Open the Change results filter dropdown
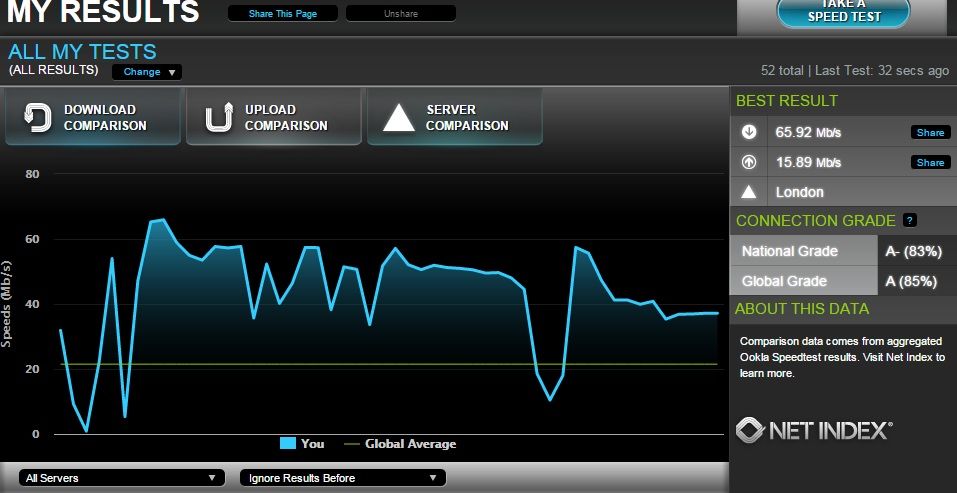 click(x=146, y=72)
